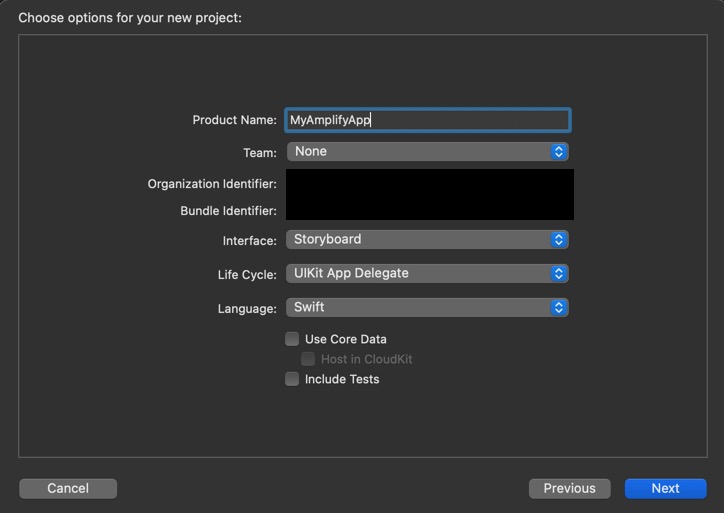Click the blue Next button
This screenshot has height=513, width=724.
pos(665,488)
